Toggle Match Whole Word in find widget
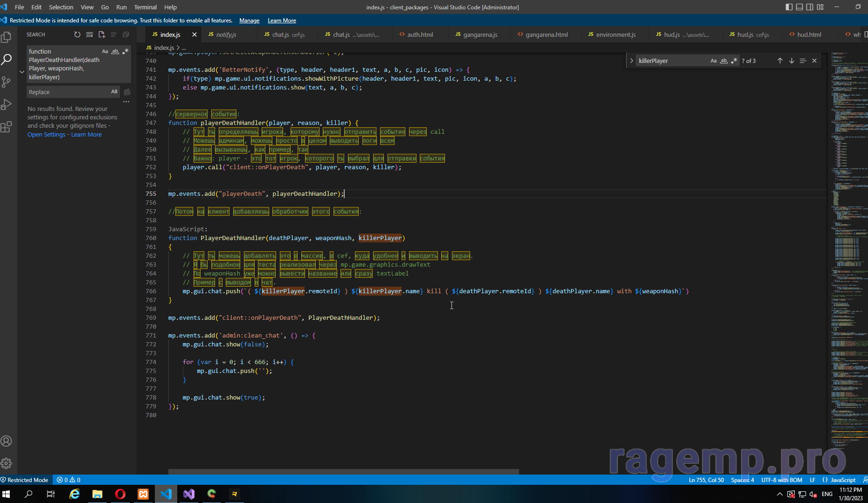 pos(724,61)
